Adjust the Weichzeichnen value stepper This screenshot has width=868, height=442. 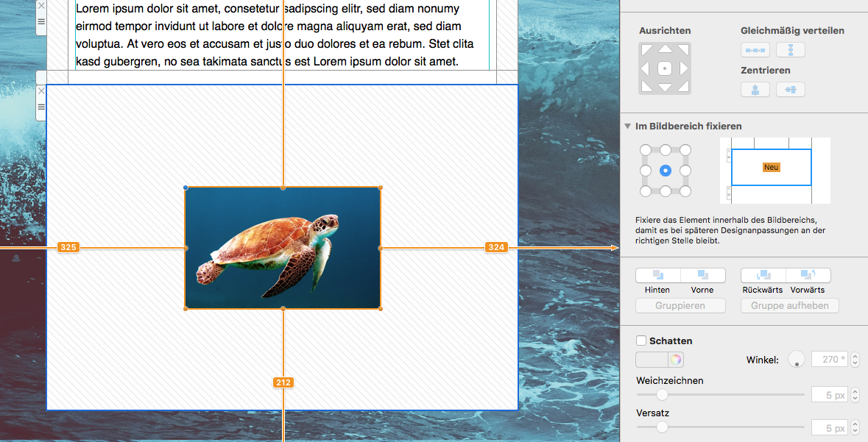point(855,395)
